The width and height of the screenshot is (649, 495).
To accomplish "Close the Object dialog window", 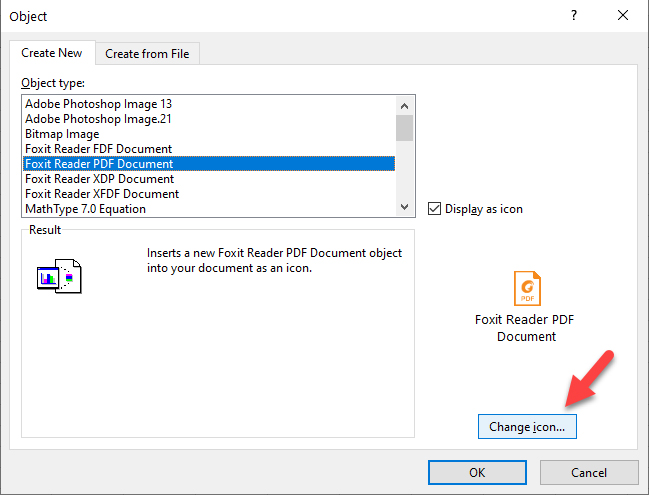I will (x=623, y=16).
